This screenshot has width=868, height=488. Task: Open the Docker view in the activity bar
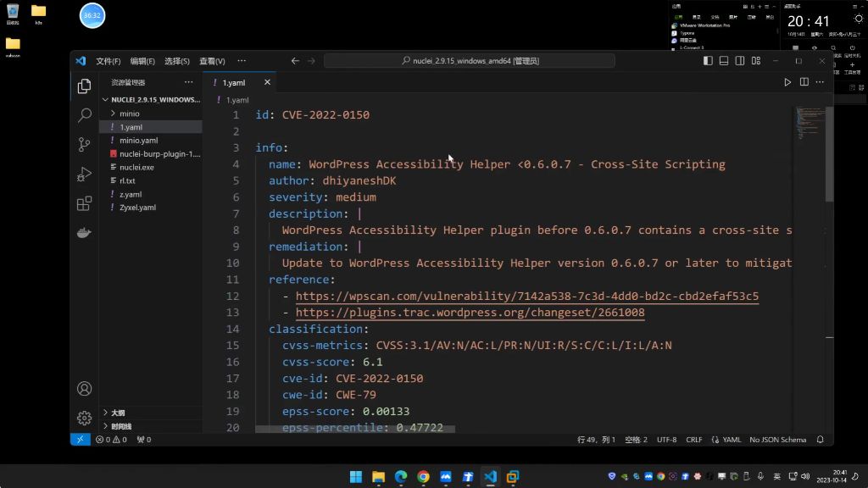pyautogui.click(x=84, y=232)
